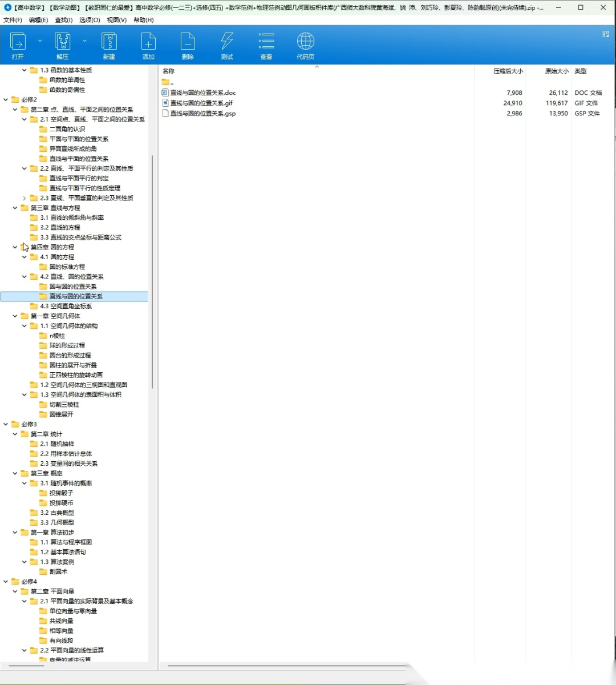Open the 选项(O) menu
Viewport: 616px width, 685px height.
click(90, 20)
